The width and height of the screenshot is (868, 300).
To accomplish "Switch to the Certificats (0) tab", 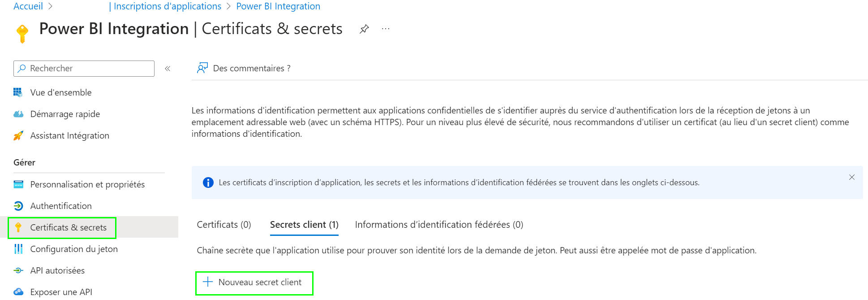I will [223, 224].
